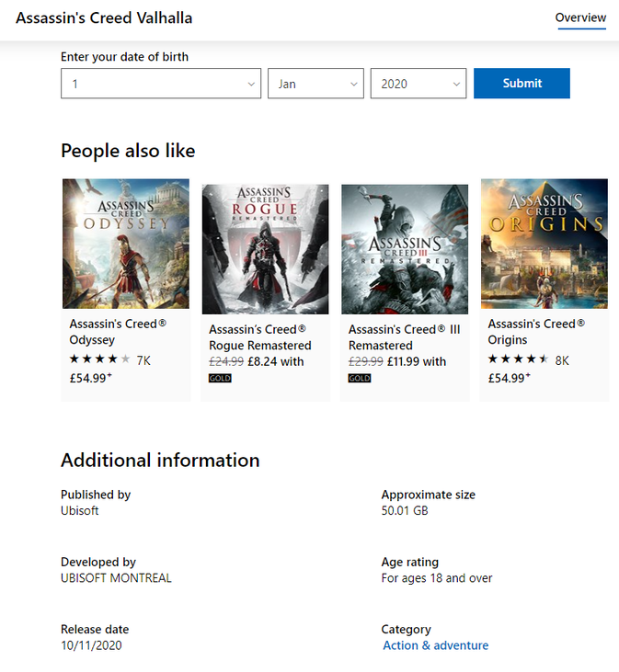Click the £8.24 discounted price

(x=262, y=361)
